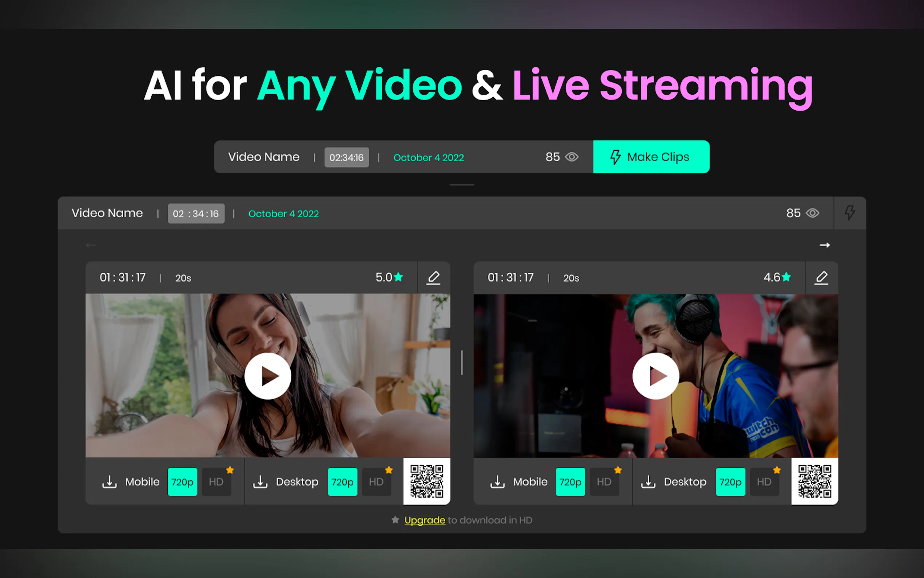Click the Mobile download icon on first clip
The width and height of the screenshot is (924, 578).
click(x=109, y=482)
